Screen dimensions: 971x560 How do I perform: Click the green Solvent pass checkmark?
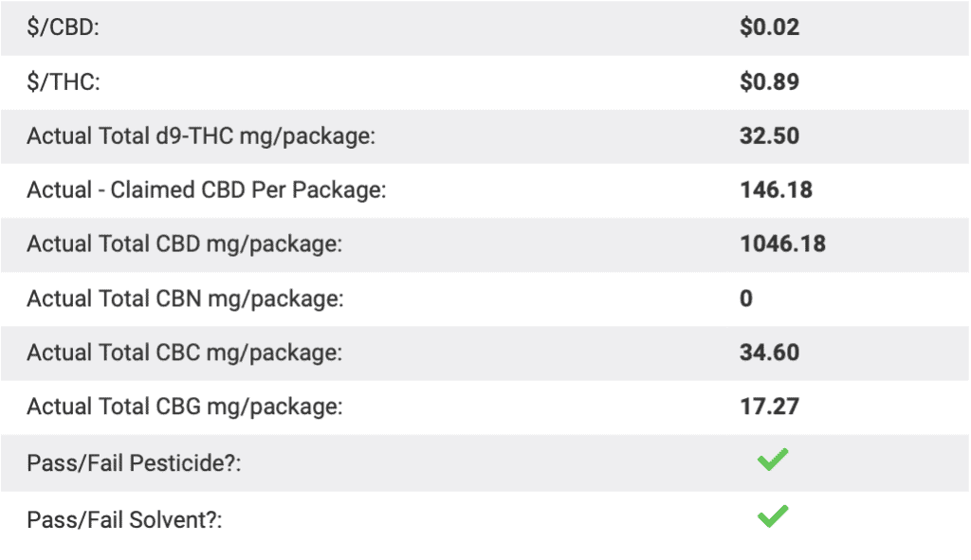pos(773,516)
